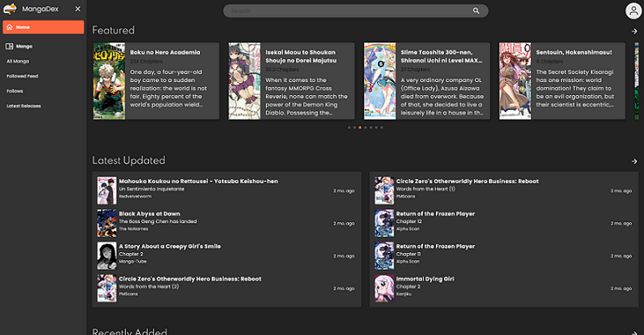Image resolution: width=644 pixels, height=335 pixels.
Task: Click Latest Updated section heading
Action: point(128,160)
